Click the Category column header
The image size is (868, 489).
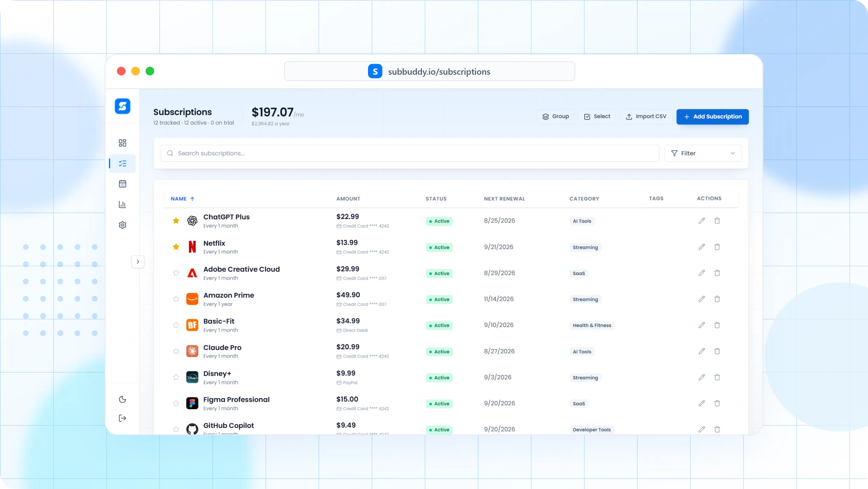click(x=584, y=199)
